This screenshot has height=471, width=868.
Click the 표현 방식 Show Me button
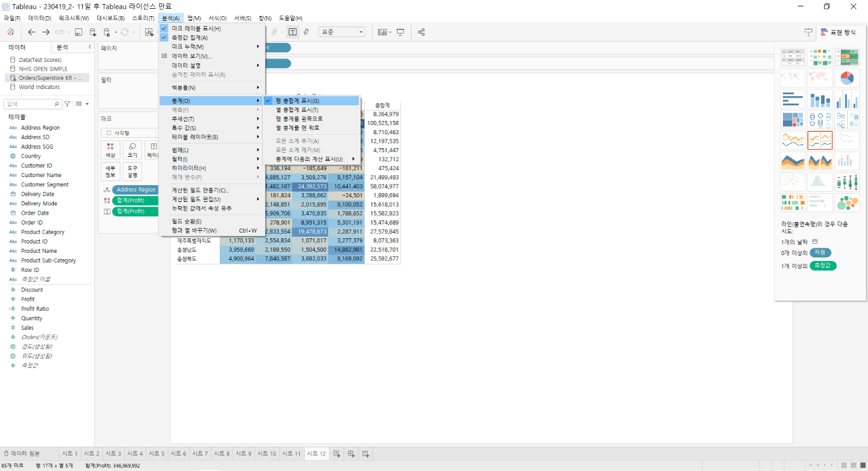tap(838, 32)
